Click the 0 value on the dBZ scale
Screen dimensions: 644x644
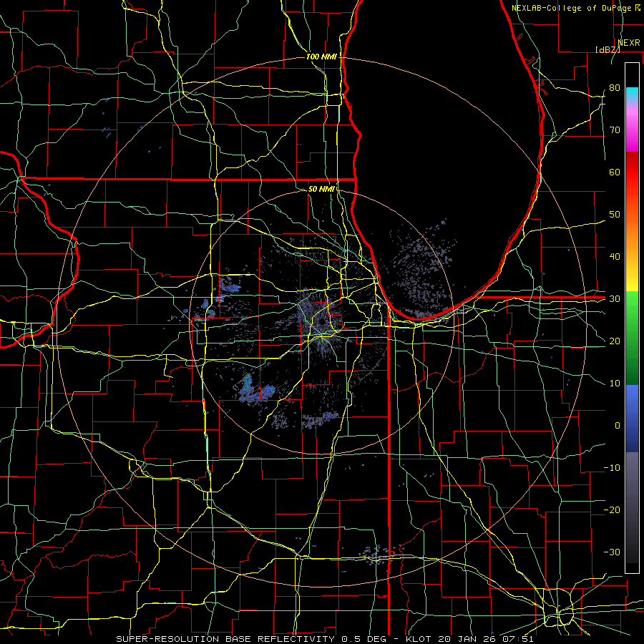tap(618, 426)
